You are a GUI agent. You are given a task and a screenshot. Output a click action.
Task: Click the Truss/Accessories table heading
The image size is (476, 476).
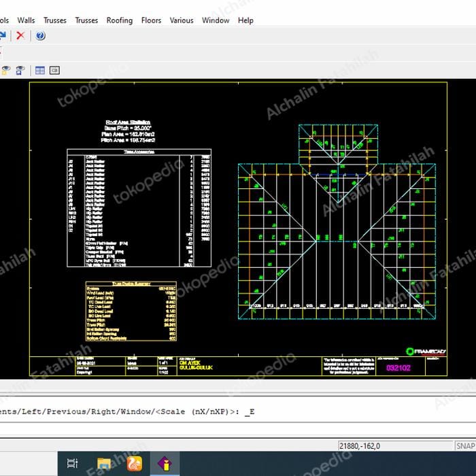point(139,152)
